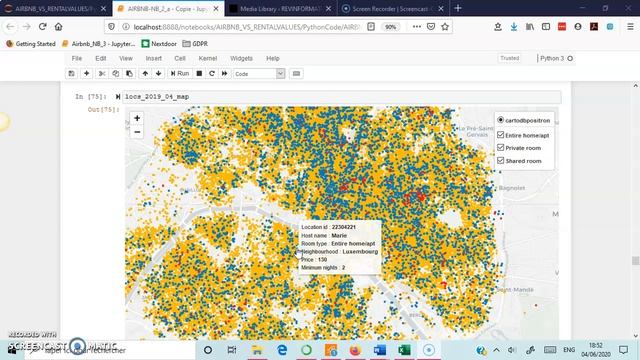
Task: Open the Insert menu
Action: pyautogui.click(x=153, y=58)
